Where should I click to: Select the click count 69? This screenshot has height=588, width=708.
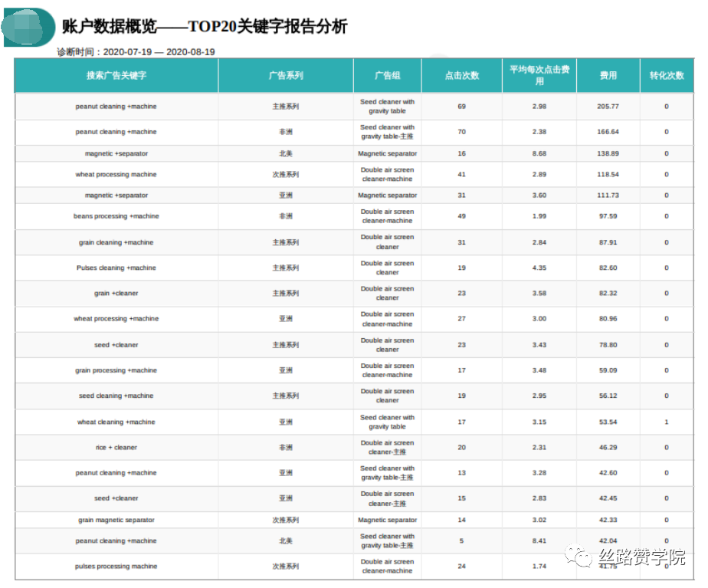461,107
